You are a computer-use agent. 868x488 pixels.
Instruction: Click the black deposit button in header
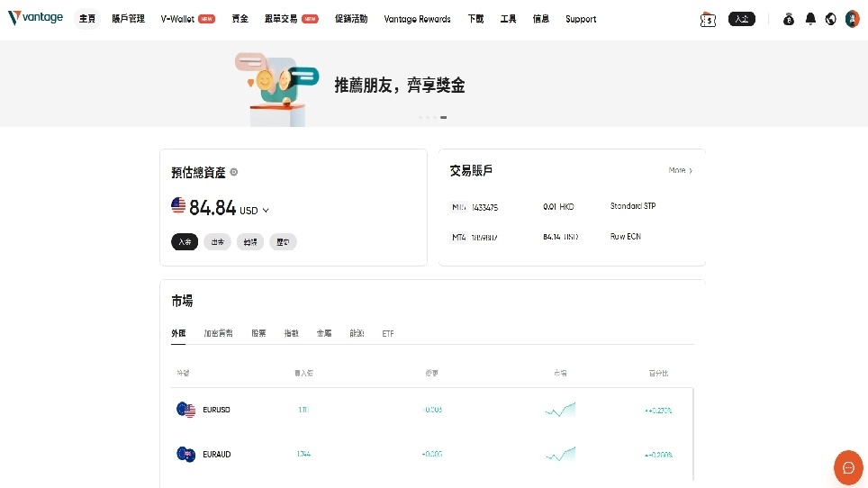(742, 19)
